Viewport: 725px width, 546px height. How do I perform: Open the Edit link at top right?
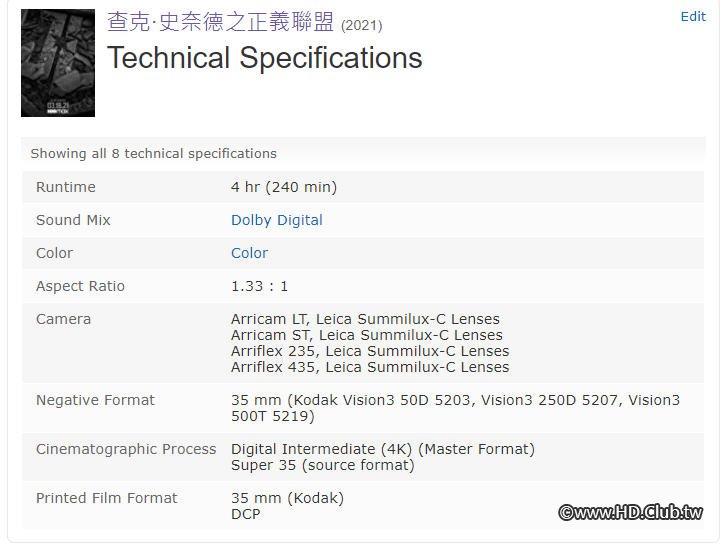click(x=693, y=17)
